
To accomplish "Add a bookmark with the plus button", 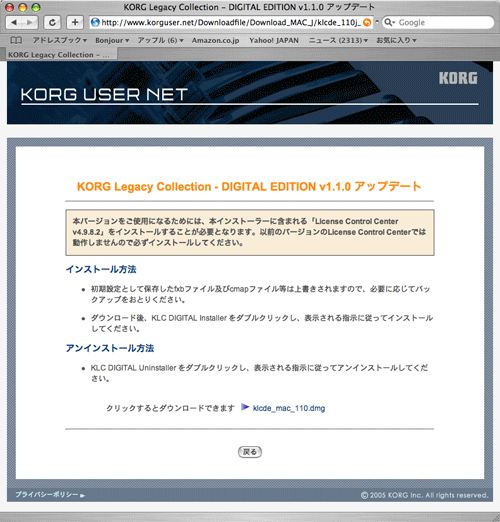I will [x=75, y=22].
